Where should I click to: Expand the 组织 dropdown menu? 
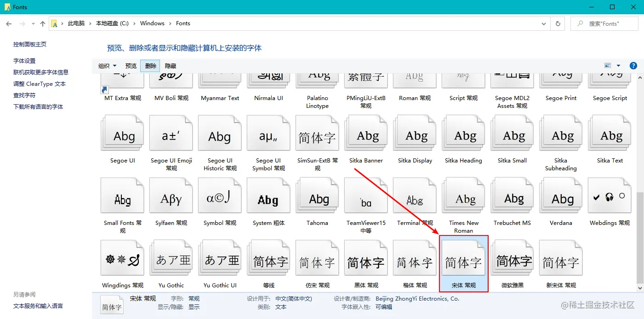click(x=107, y=66)
